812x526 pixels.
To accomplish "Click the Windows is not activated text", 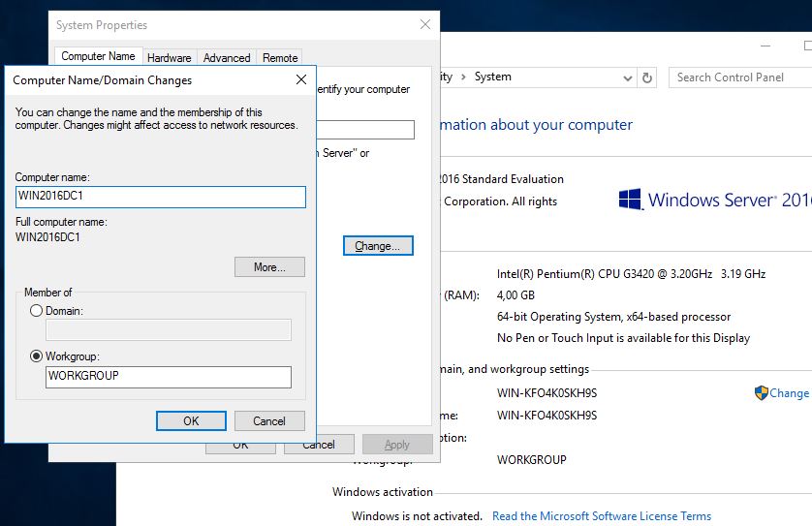I will [417, 516].
